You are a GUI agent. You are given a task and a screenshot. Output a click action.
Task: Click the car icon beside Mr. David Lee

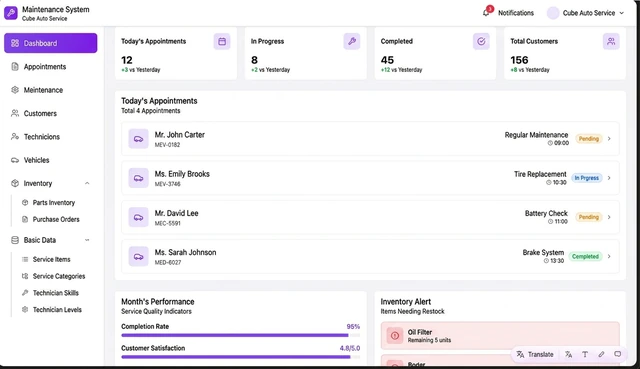tap(138, 217)
